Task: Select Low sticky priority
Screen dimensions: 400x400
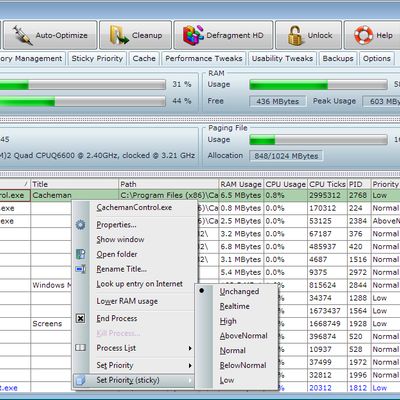Action: [236, 380]
